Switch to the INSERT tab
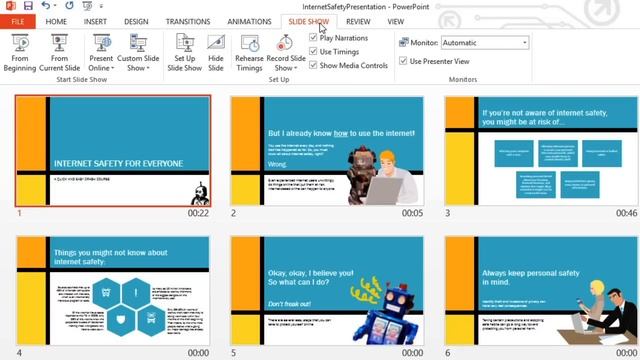 (x=95, y=22)
